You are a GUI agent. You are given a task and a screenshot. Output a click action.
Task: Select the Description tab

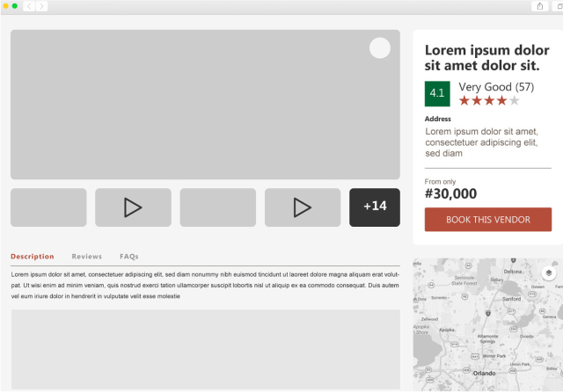click(x=33, y=257)
